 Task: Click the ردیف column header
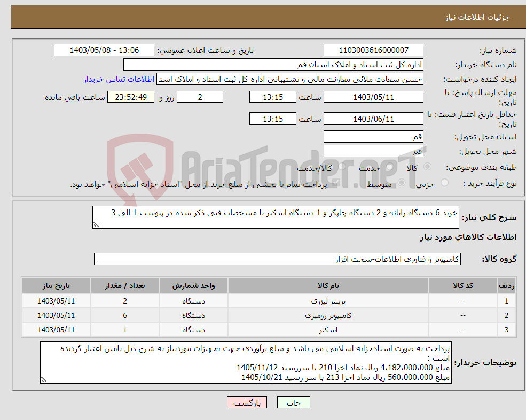pyautogui.click(x=506, y=286)
